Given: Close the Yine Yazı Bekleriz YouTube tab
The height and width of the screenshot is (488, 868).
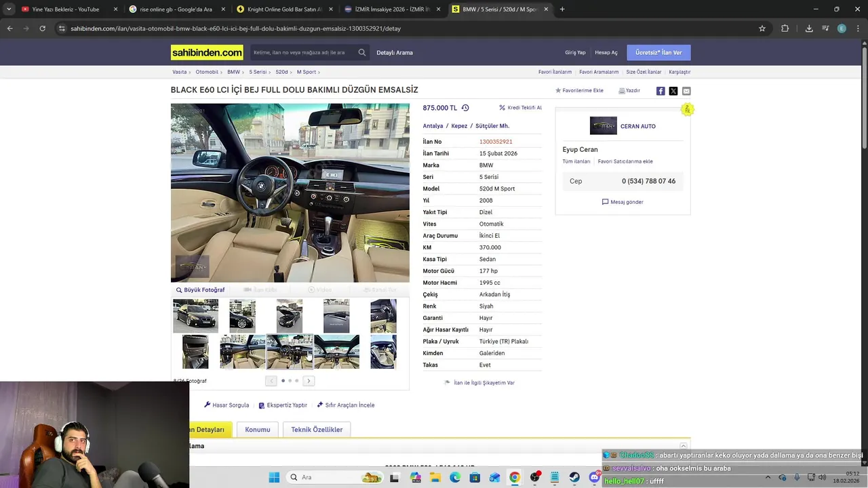Looking at the screenshot, I should 115,9.
